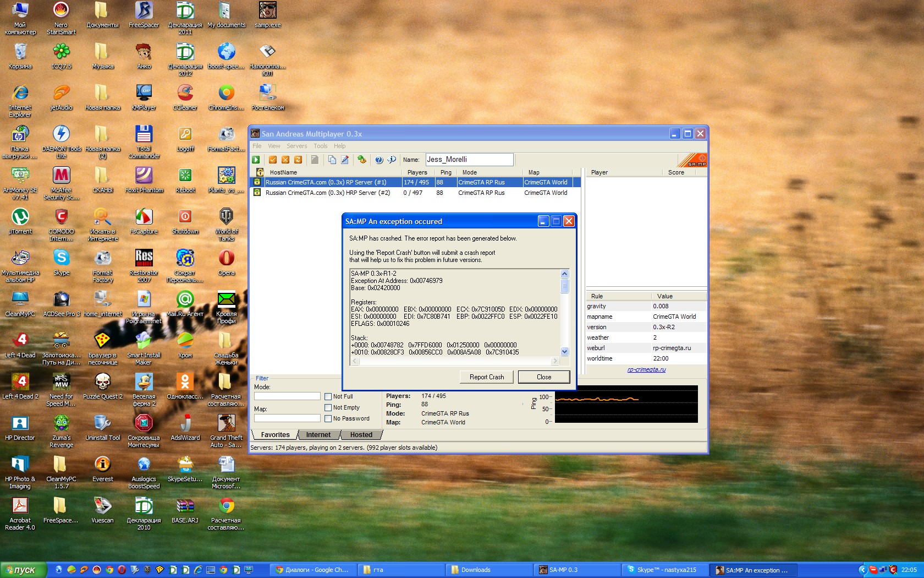Open Total Commander desktop icon
Viewport: 924px width, 578px height.
click(x=144, y=142)
